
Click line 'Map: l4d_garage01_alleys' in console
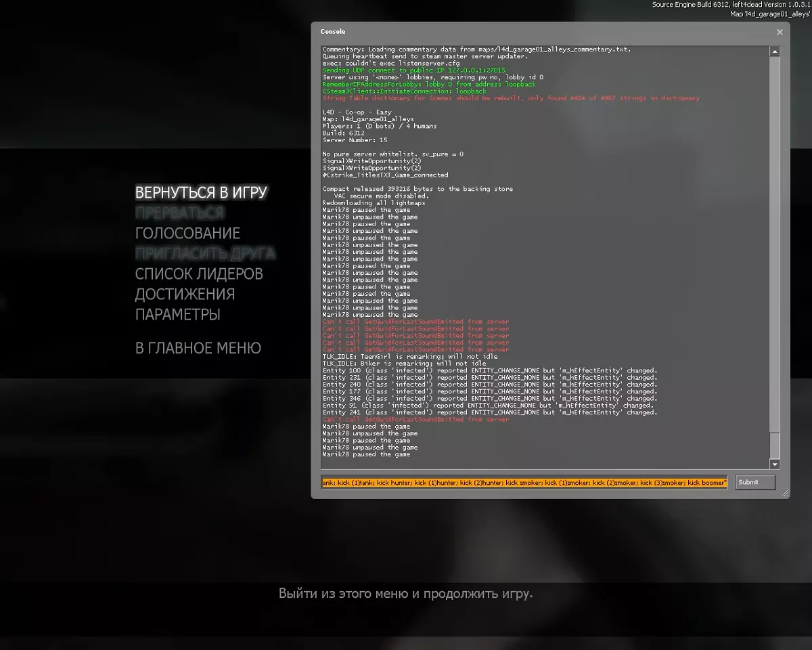pyautogui.click(x=368, y=119)
